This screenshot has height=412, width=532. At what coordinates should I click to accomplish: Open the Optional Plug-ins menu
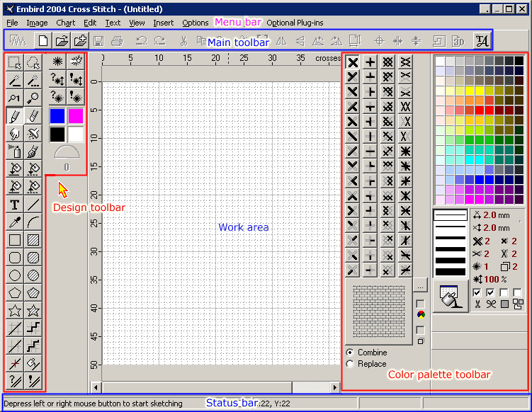click(x=295, y=23)
